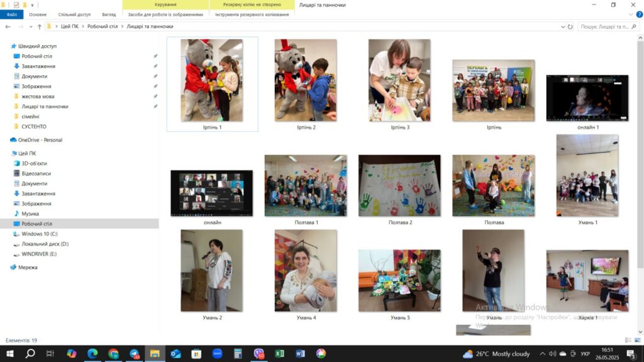Select Мережа in navigation pane
This screenshot has width=644, height=362.
tap(28, 267)
